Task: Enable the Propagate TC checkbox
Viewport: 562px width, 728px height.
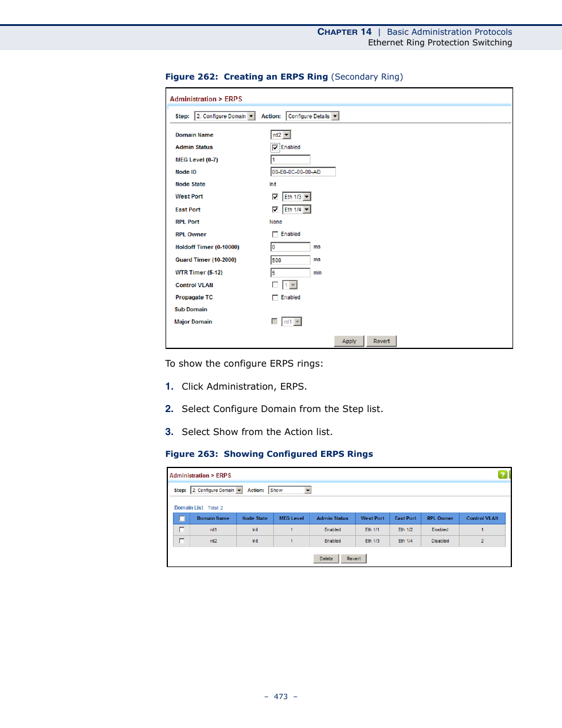Action: pos(275,298)
